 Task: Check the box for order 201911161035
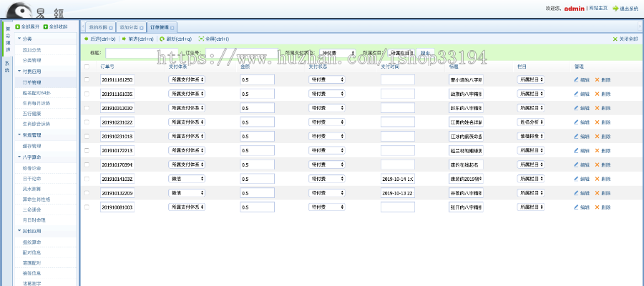pyautogui.click(x=87, y=94)
